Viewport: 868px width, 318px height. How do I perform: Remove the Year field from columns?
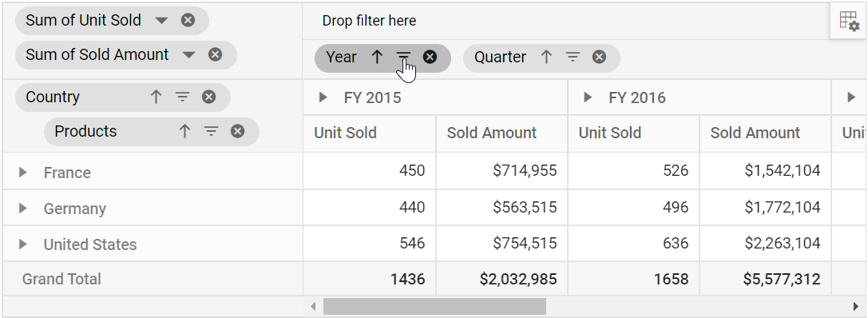tap(430, 57)
